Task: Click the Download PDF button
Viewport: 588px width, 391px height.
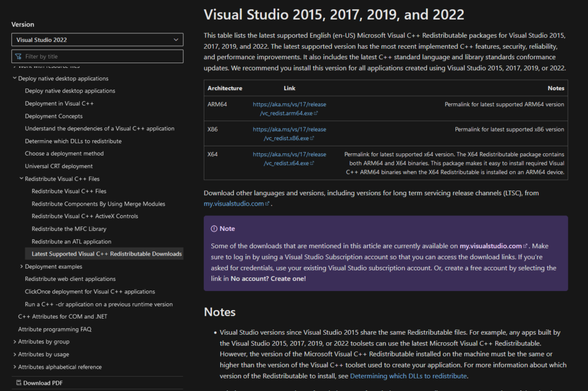Action: pyautogui.click(x=40, y=383)
